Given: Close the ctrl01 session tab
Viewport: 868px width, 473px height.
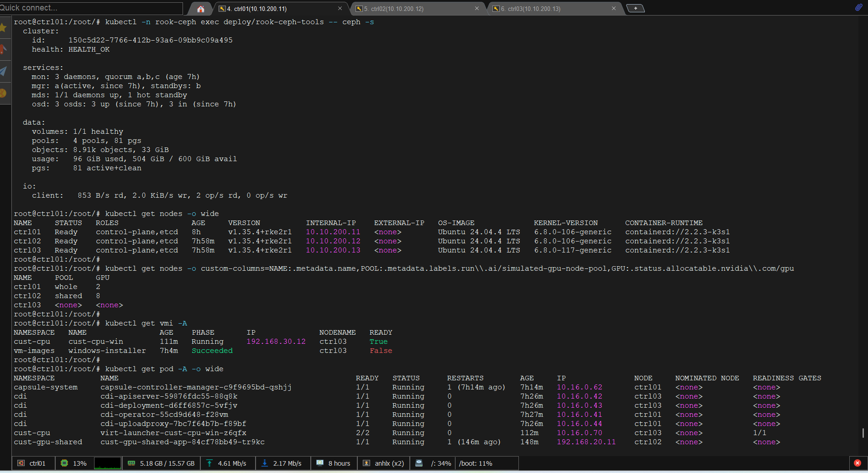Looking at the screenshot, I should (340, 8).
